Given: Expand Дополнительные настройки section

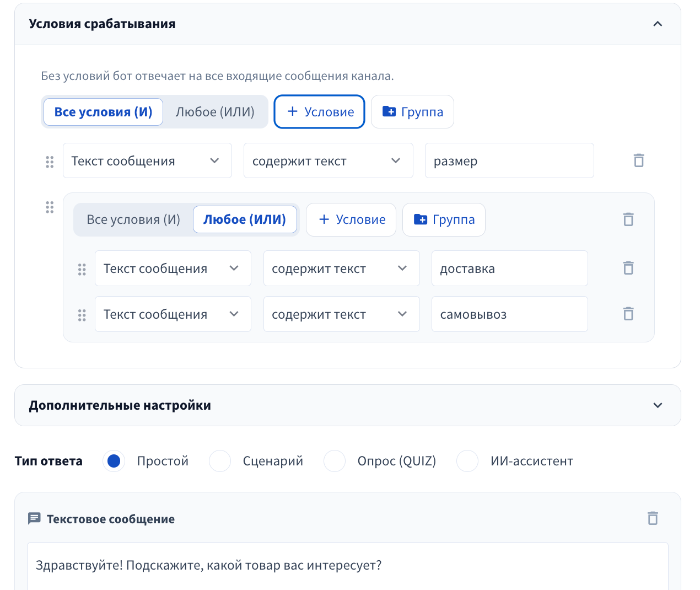Looking at the screenshot, I should 658,405.
